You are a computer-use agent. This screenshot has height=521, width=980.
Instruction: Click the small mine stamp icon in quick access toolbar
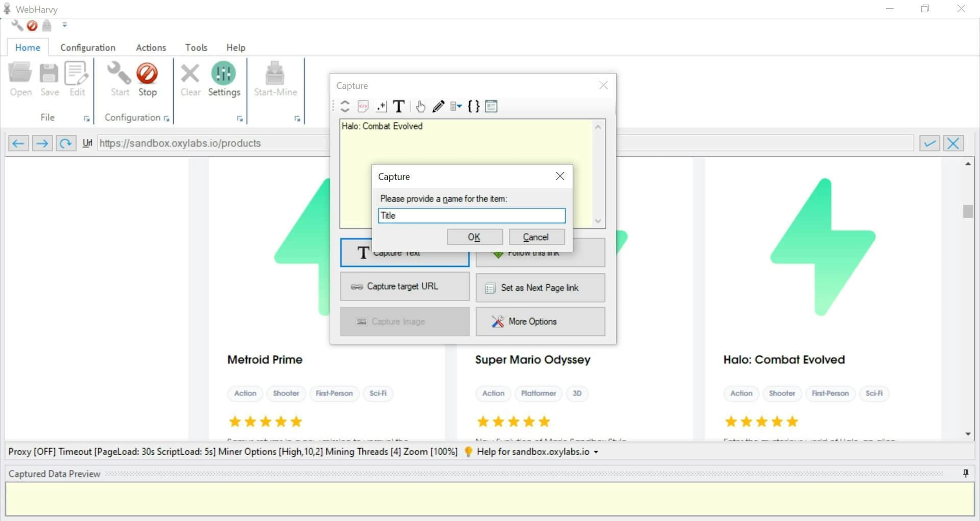47,26
